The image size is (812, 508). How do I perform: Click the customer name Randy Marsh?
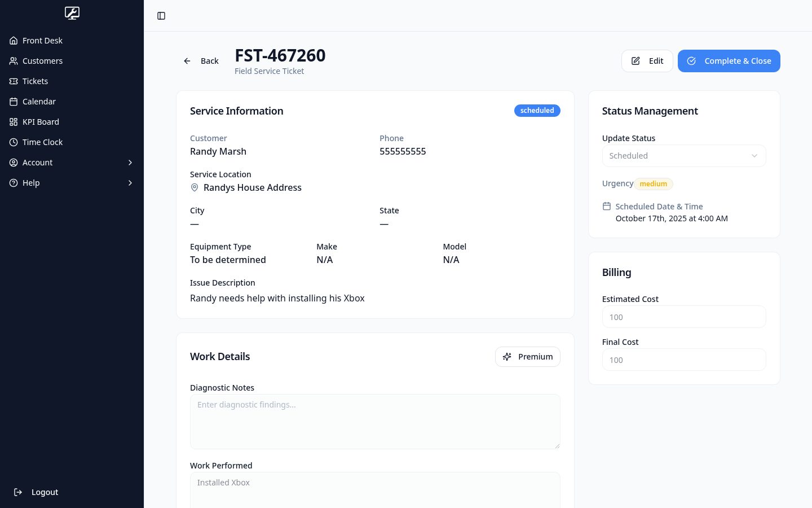(x=218, y=151)
